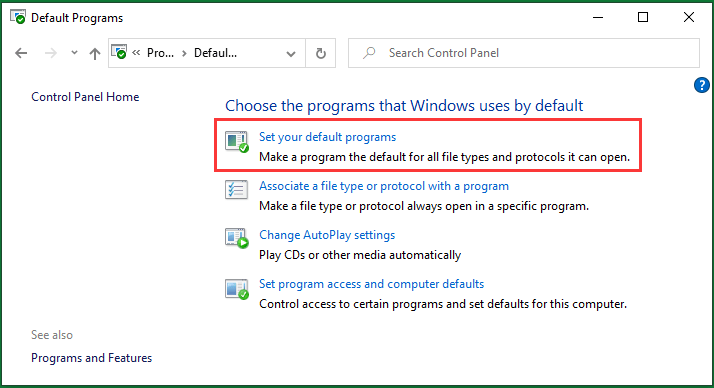Expand the address bar history dropdown

(x=291, y=54)
